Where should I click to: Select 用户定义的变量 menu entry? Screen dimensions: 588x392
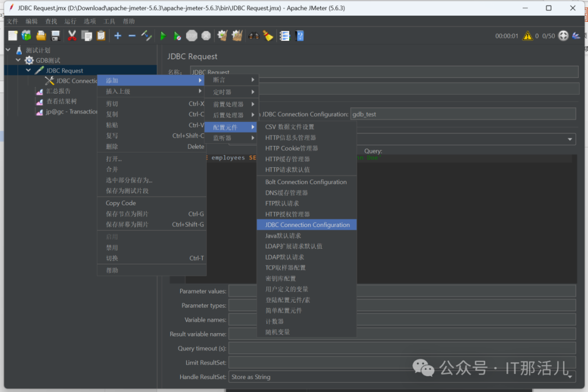click(307, 289)
